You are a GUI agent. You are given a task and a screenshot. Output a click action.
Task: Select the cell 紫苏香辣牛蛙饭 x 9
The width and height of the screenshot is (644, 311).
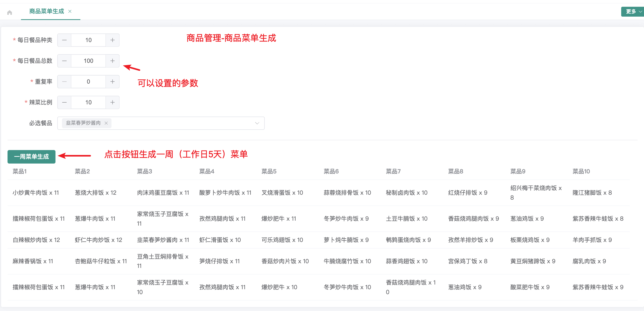(x=598, y=287)
